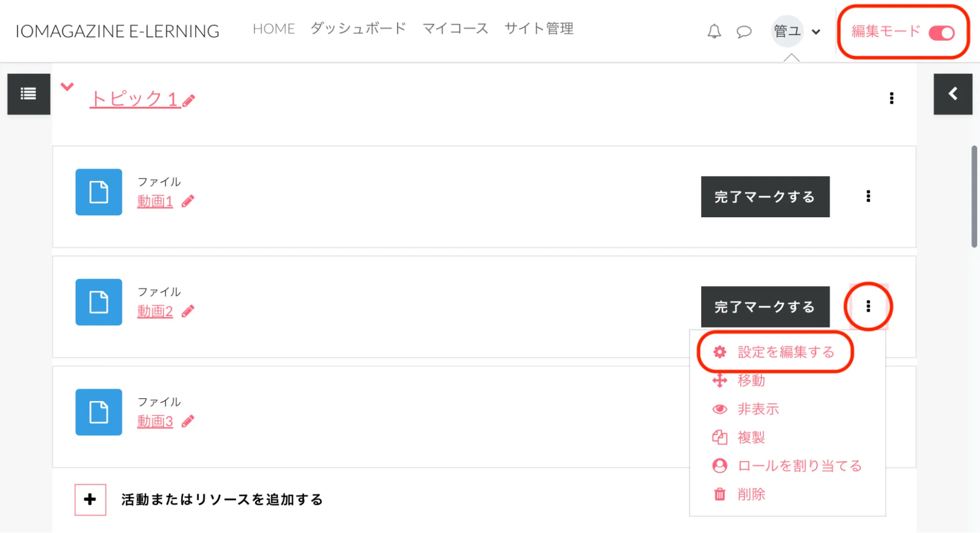The width and height of the screenshot is (980, 533).
Task: Click the page vertical scrollbar
Action: click(x=974, y=196)
